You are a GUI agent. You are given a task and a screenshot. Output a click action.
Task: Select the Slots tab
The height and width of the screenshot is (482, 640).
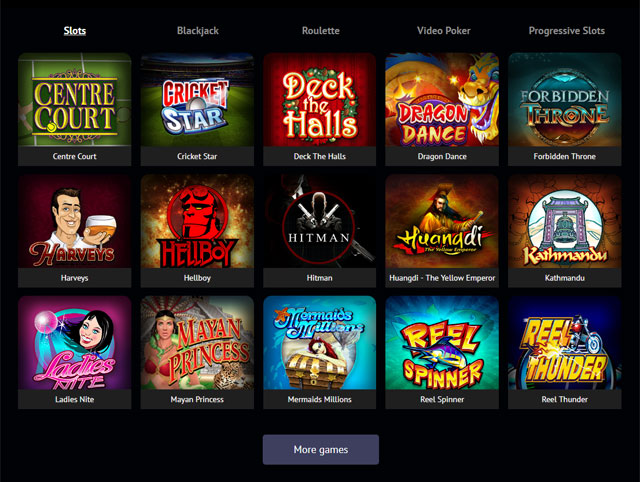75,31
